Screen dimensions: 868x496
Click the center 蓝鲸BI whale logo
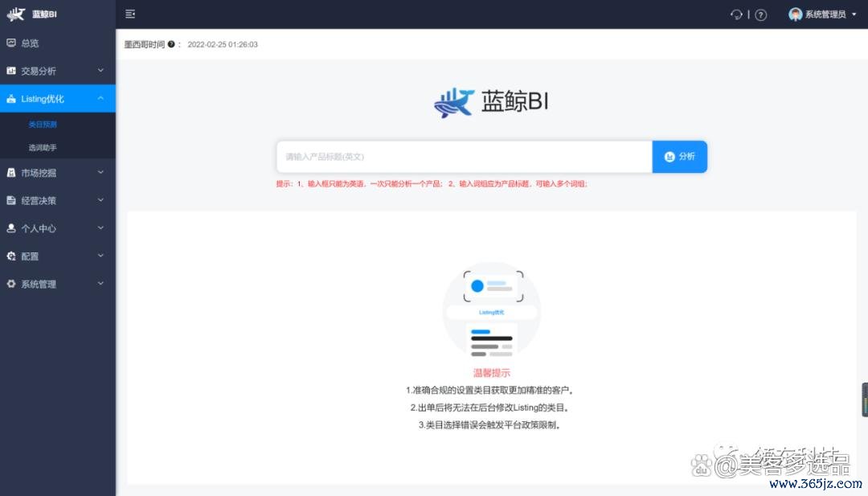pos(454,102)
